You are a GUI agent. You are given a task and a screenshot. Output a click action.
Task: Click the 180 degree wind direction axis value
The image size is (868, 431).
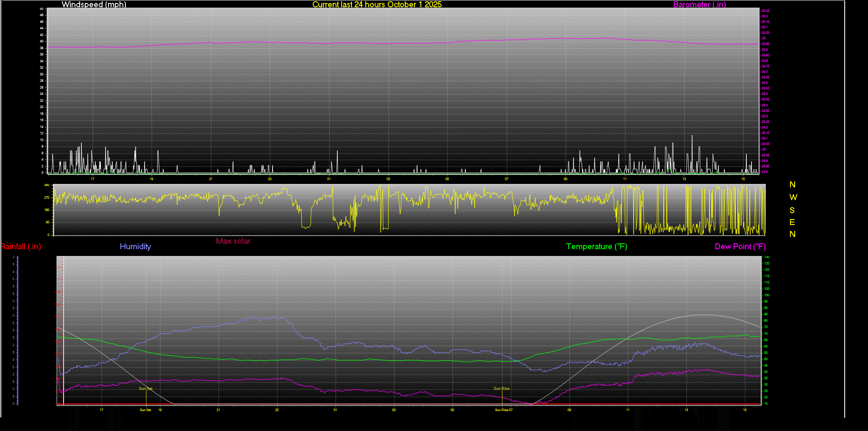click(x=47, y=210)
